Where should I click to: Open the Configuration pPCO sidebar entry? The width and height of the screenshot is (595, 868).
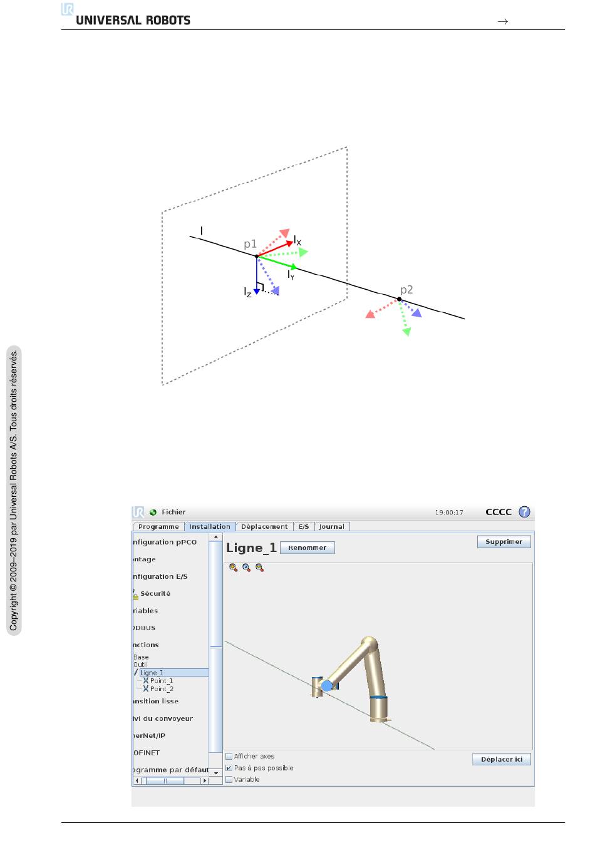click(x=165, y=543)
